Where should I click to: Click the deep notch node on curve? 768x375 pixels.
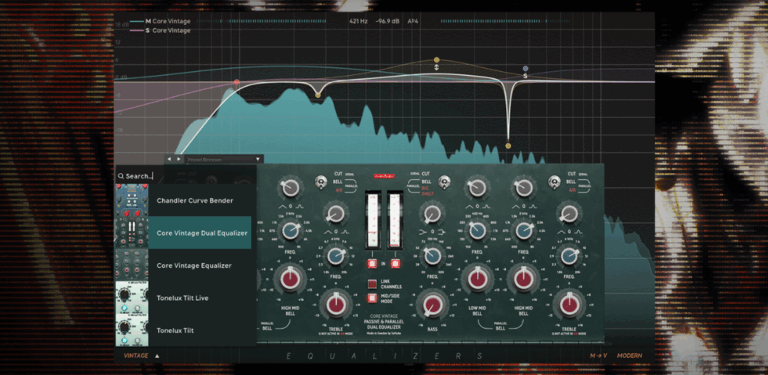pos(508,146)
